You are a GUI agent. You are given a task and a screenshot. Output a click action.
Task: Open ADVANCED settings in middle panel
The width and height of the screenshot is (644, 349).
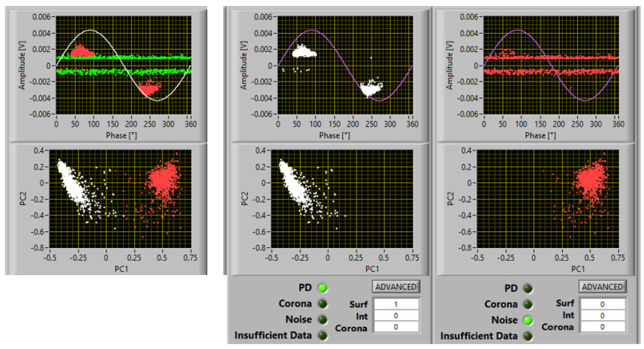tap(396, 287)
